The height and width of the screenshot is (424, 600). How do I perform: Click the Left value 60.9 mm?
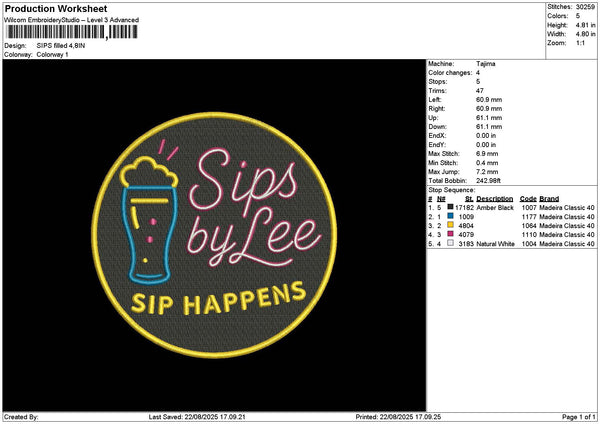489,100
